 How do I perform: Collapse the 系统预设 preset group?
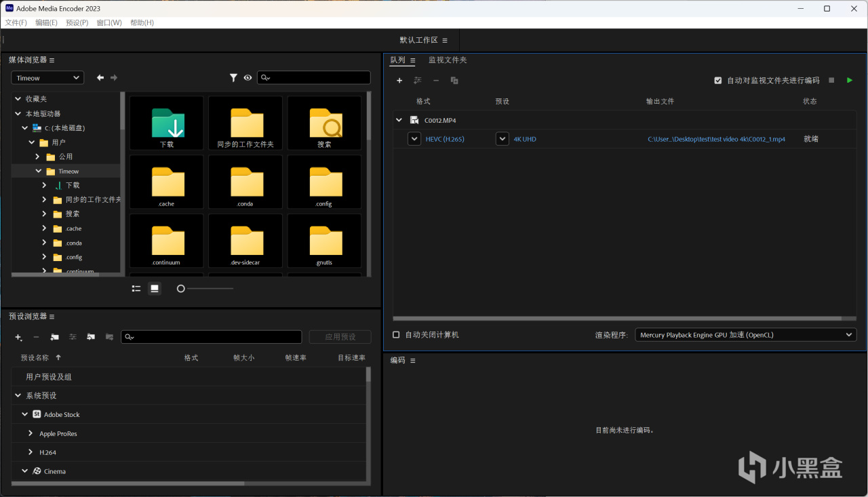[18, 395]
